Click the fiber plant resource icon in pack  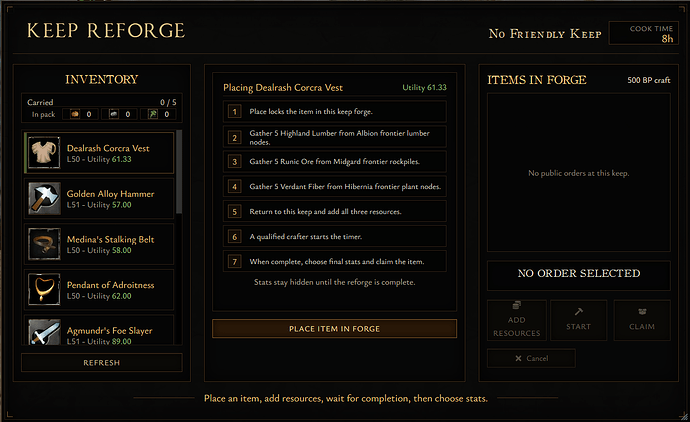153,114
